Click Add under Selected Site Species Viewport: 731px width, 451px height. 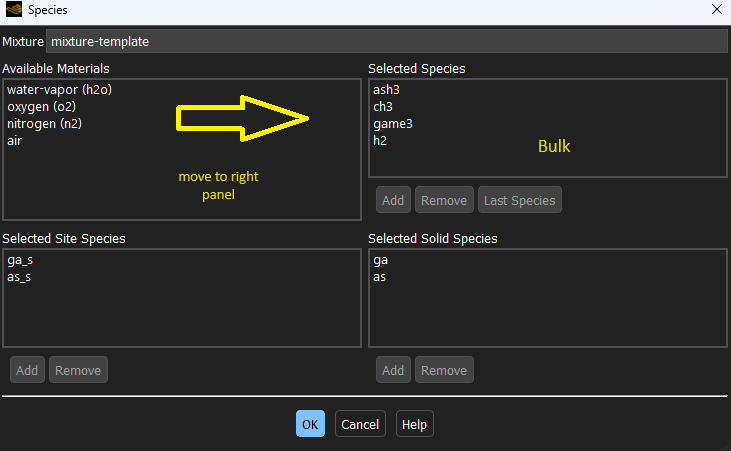click(x=27, y=370)
